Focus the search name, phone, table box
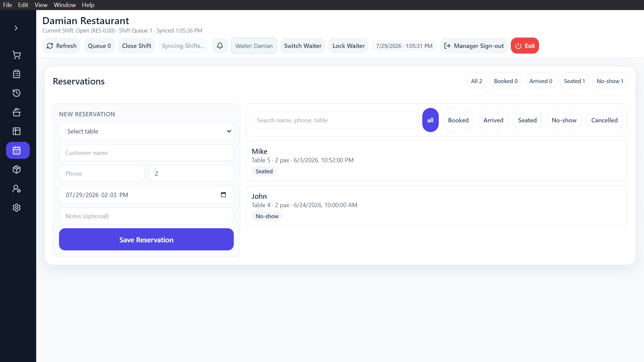Viewport: 644px width, 362px height. [x=334, y=120]
